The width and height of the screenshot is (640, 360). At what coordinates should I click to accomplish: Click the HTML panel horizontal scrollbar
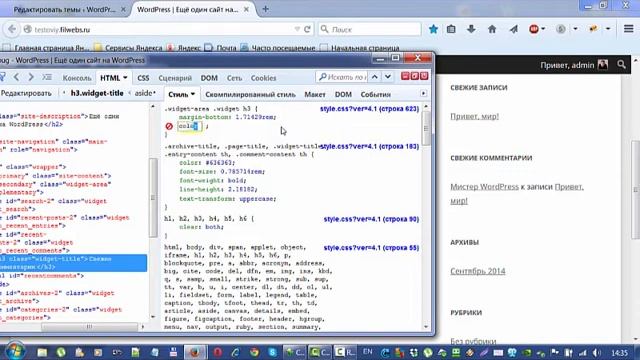pyautogui.click(x=89, y=327)
